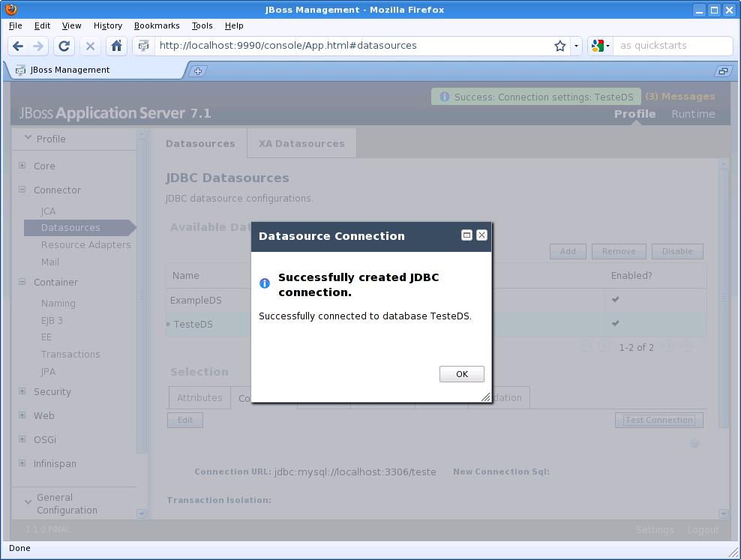The image size is (741, 560).
Task: Open the Tools menu
Action: [202, 25]
